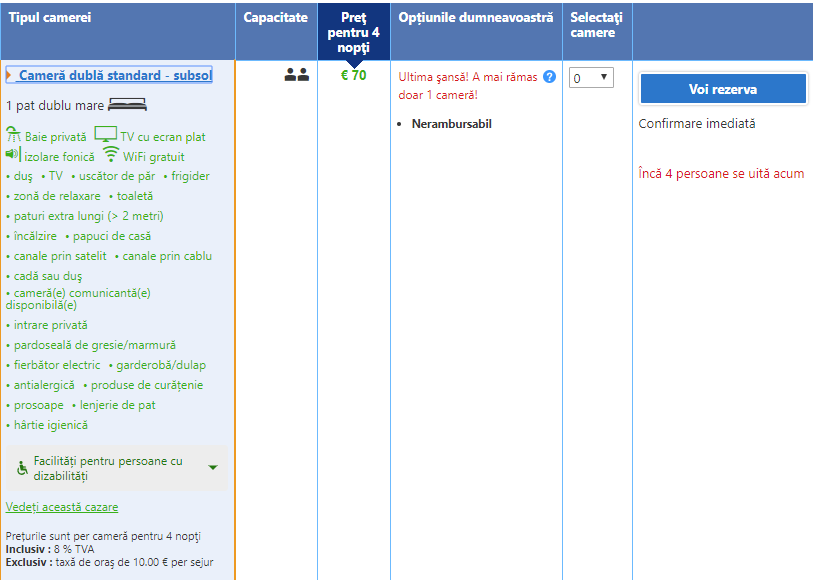Viewport: 813px width, 580px height.
Task: Click the € 70 price
Action: click(x=353, y=75)
